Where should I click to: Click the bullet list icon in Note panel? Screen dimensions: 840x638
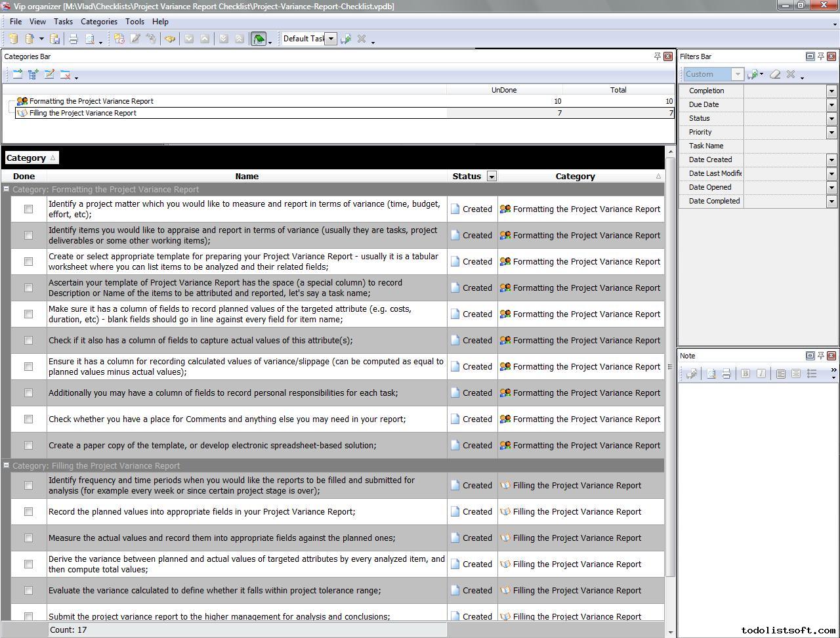pos(812,374)
